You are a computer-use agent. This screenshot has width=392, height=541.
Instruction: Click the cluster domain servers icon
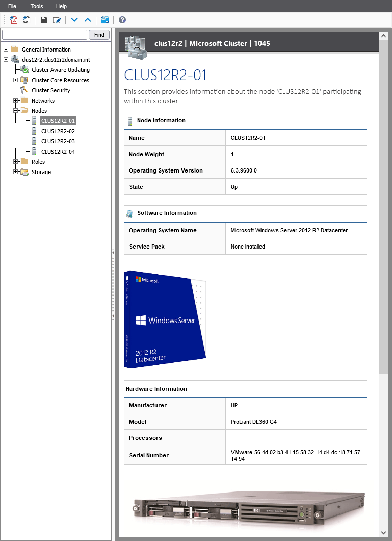pos(15,59)
